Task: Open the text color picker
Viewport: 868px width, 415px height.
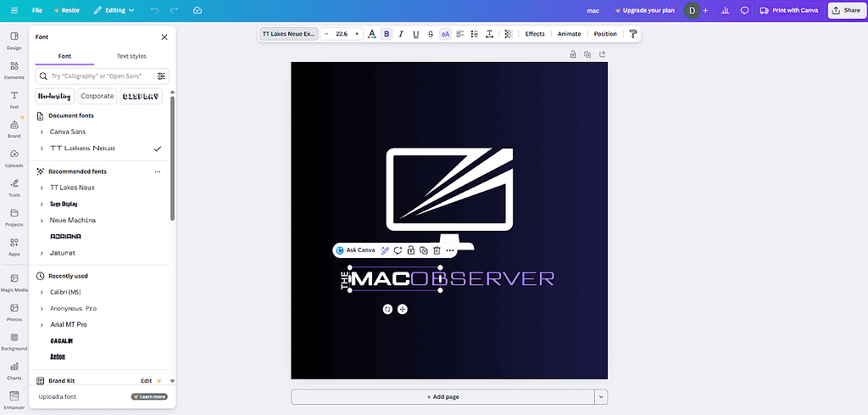Action: [x=372, y=34]
